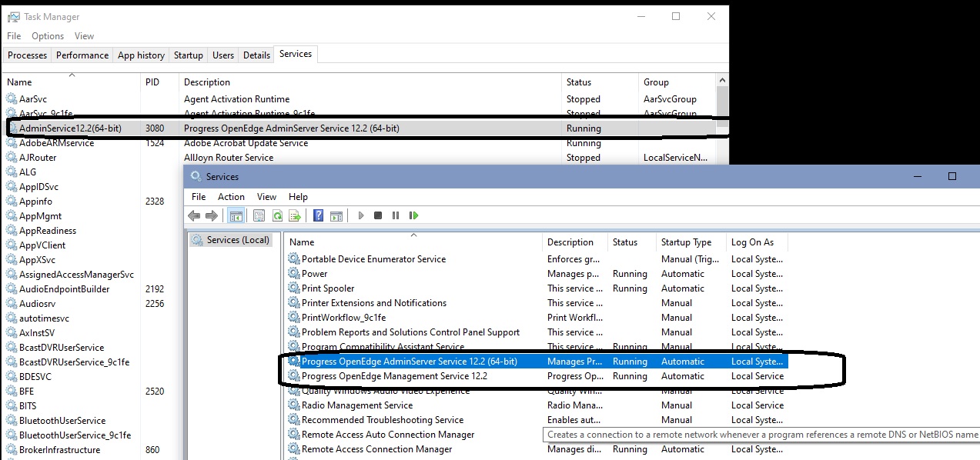Screen dimensions: 980x460
Task: Stop the selected OpenEdge service
Action: pyautogui.click(x=379, y=215)
